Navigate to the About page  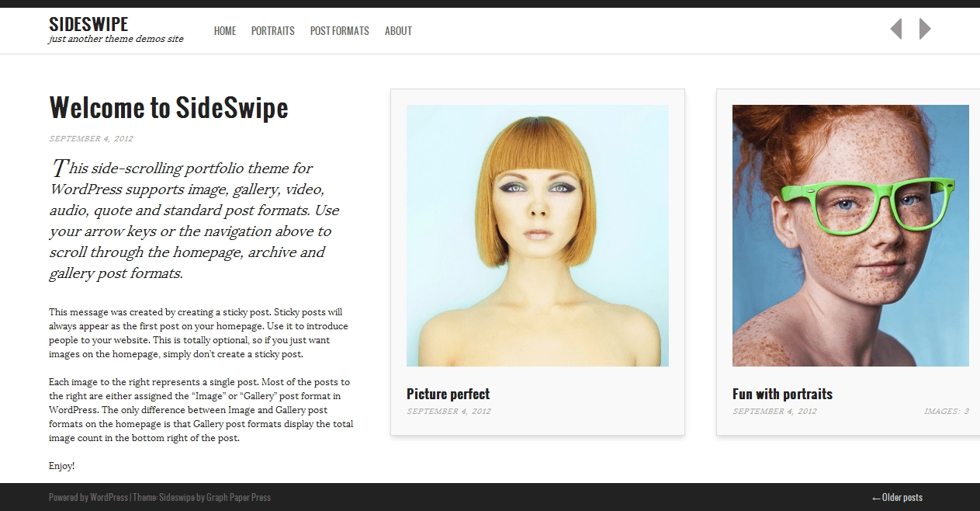[x=398, y=31]
